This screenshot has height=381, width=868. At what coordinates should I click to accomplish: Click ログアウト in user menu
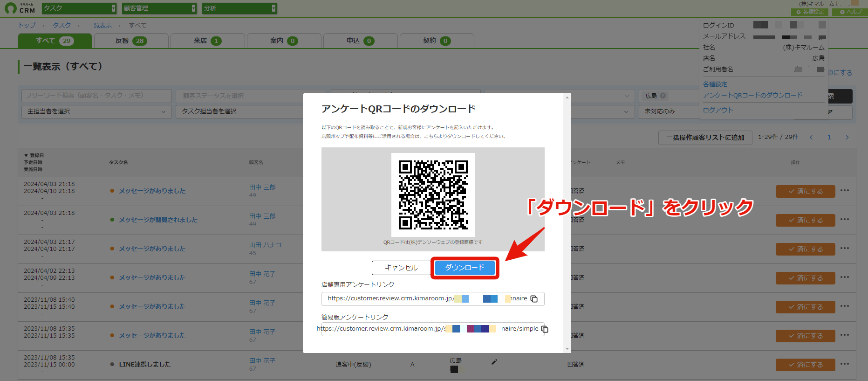(x=718, y=110)
